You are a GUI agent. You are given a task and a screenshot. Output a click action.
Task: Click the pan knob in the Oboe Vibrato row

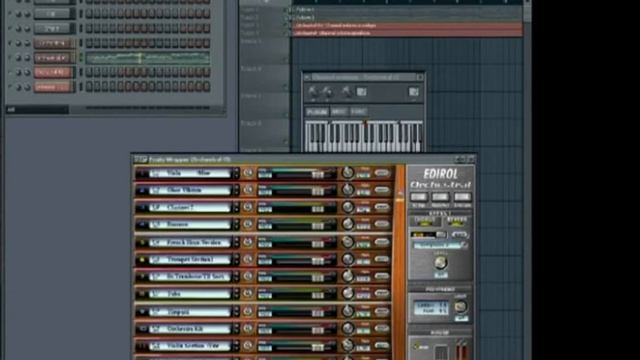(x=348, y=189)
